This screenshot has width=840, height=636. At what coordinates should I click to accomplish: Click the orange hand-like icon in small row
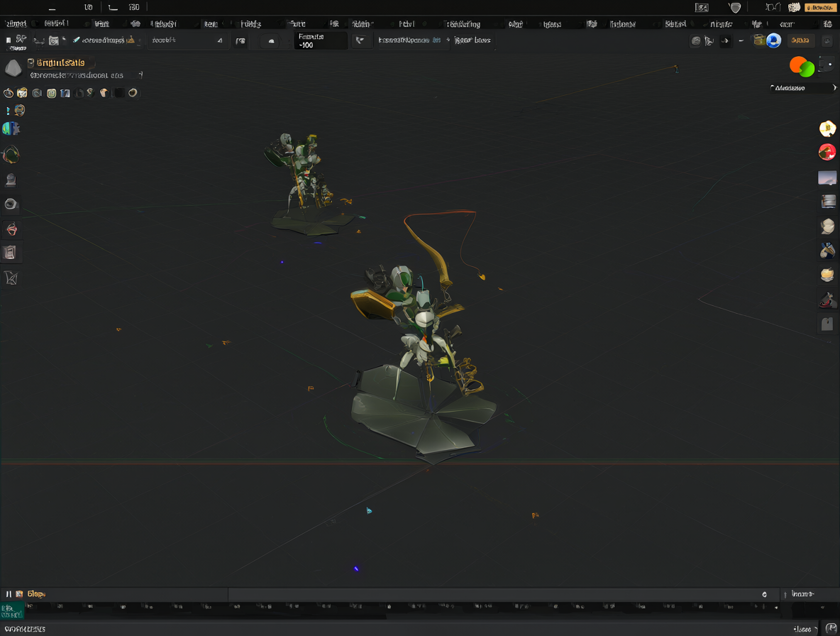pos(104,93)
